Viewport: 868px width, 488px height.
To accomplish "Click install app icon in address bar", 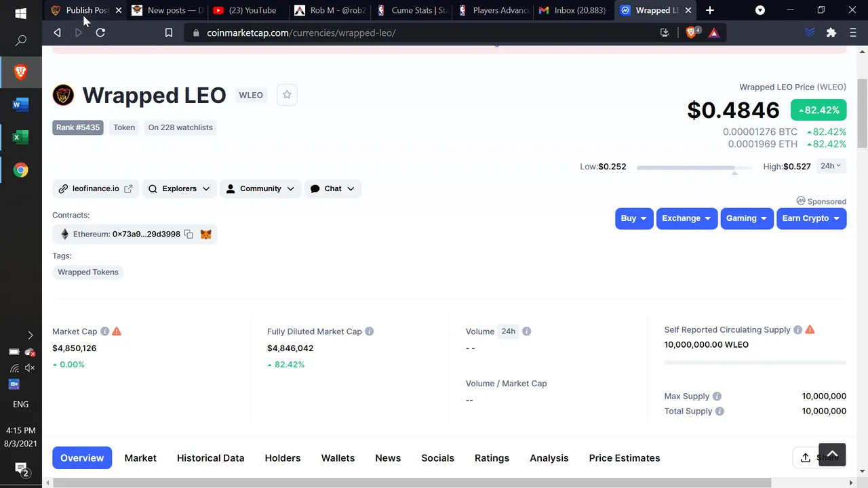I will pyautogui.click(x=665, y=33).
